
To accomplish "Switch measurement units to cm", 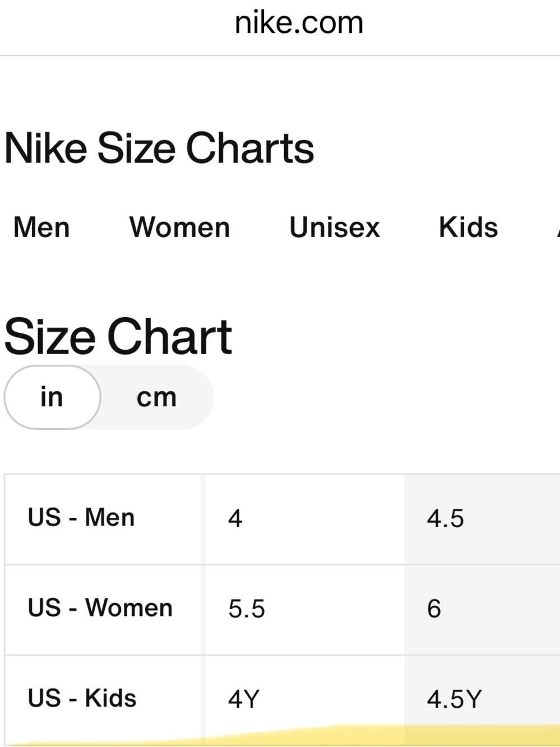I will click(156, 397).
